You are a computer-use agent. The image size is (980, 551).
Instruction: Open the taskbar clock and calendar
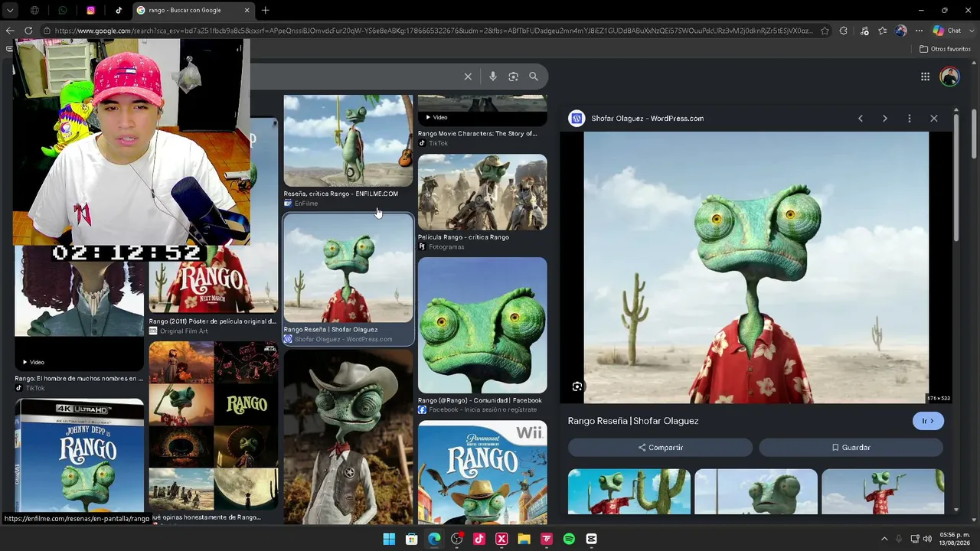point(954,540)
